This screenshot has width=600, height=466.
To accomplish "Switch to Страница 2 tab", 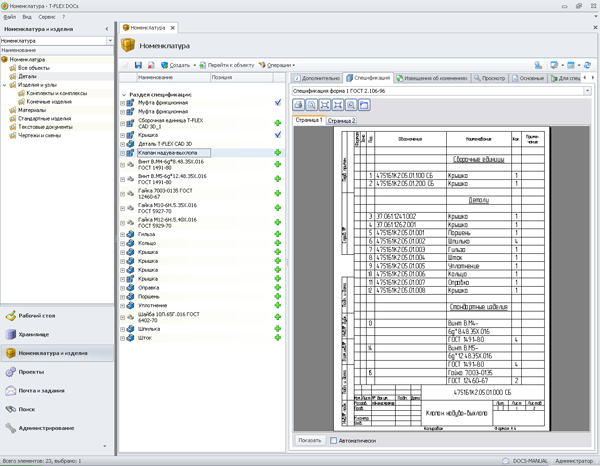I will [x=341, y=121].
